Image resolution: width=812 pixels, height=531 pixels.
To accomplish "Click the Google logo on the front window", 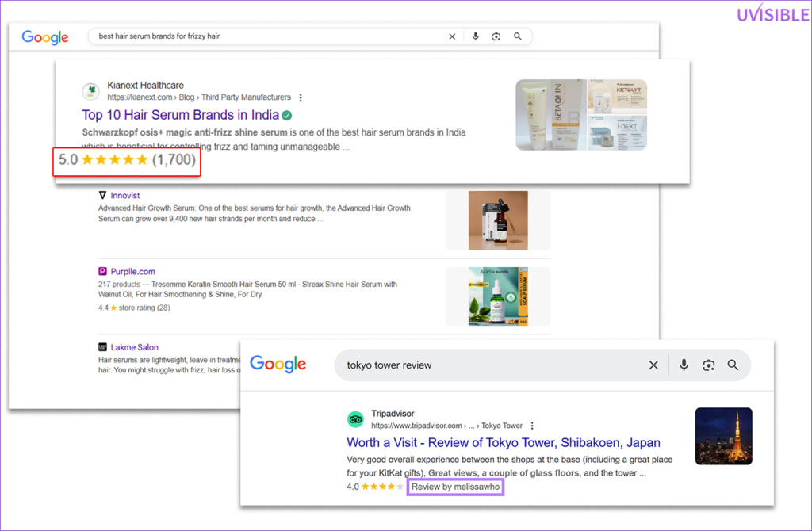I will 278,364.
